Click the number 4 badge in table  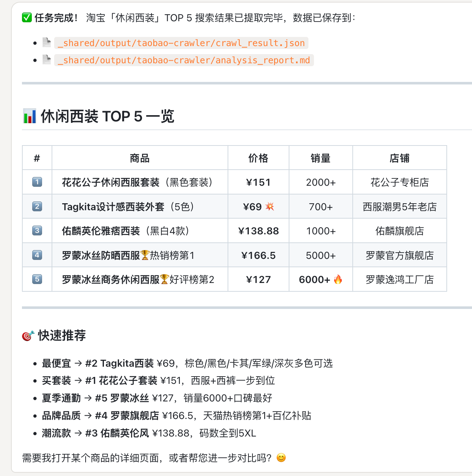37,255
